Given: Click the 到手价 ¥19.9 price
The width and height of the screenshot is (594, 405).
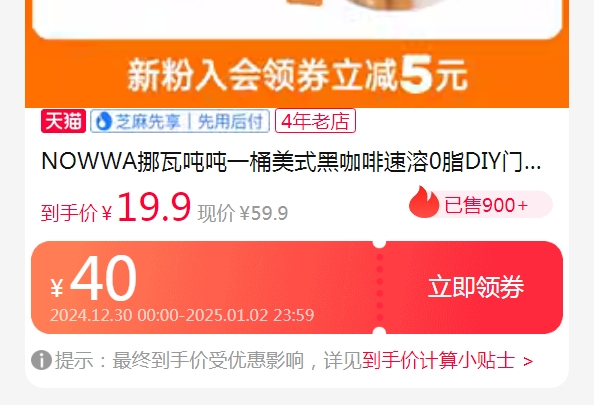Looking at the screenshot, I should (x=116, y=208).
